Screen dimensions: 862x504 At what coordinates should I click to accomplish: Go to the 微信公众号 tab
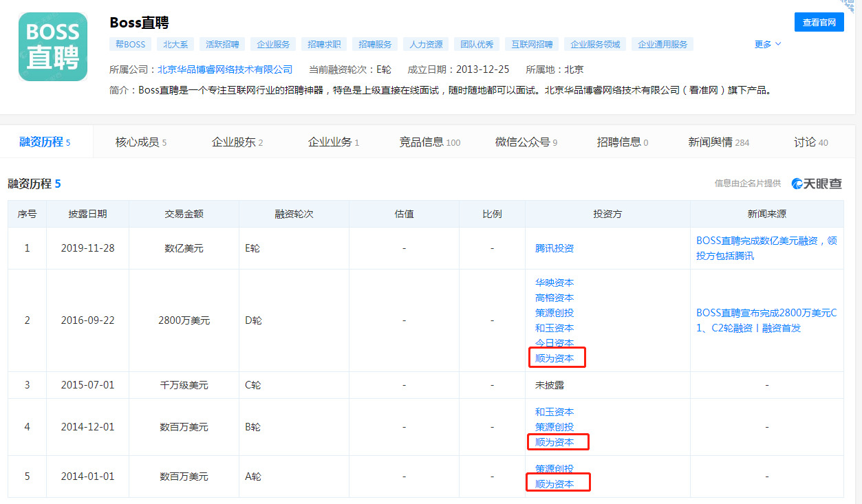coord(526,142)
